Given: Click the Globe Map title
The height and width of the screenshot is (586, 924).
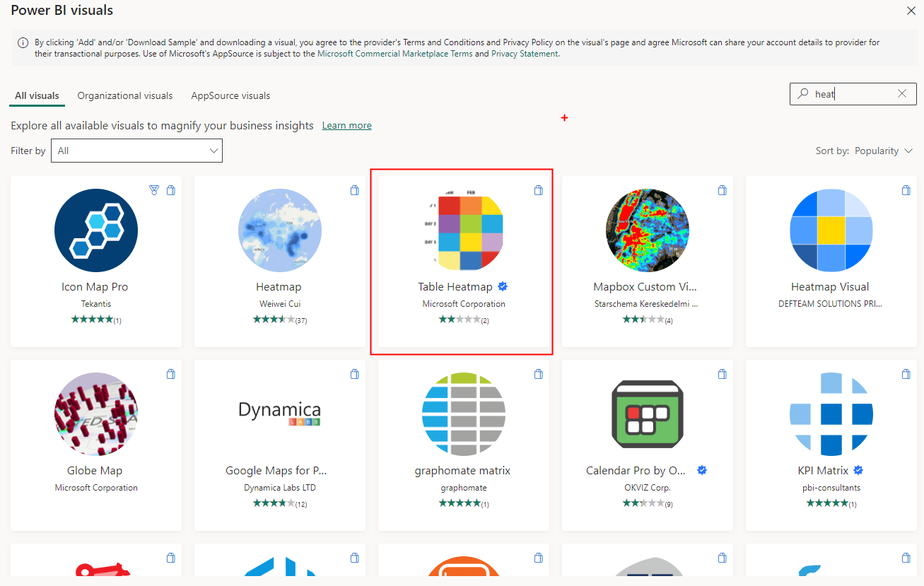Looking at the screenshot, I should (x=95, y=471).
